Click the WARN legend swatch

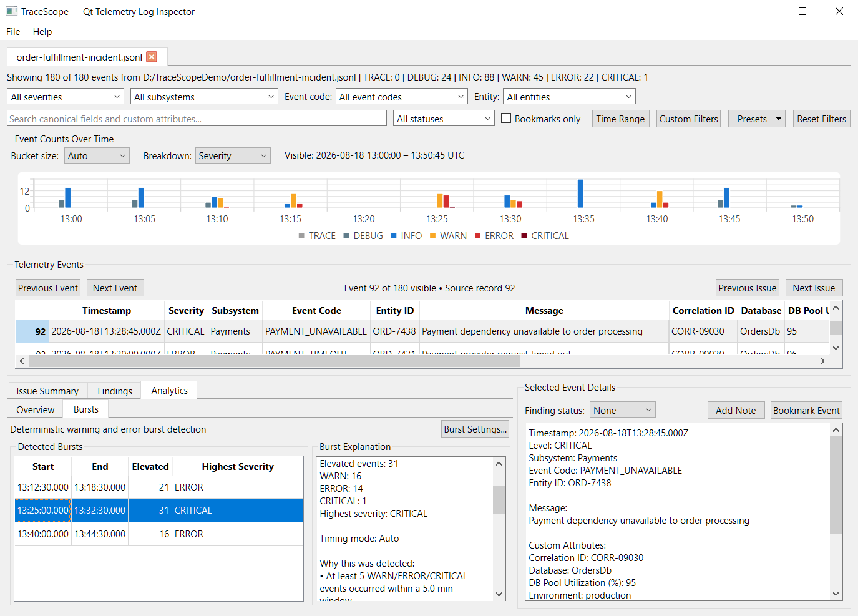point(433,236)
